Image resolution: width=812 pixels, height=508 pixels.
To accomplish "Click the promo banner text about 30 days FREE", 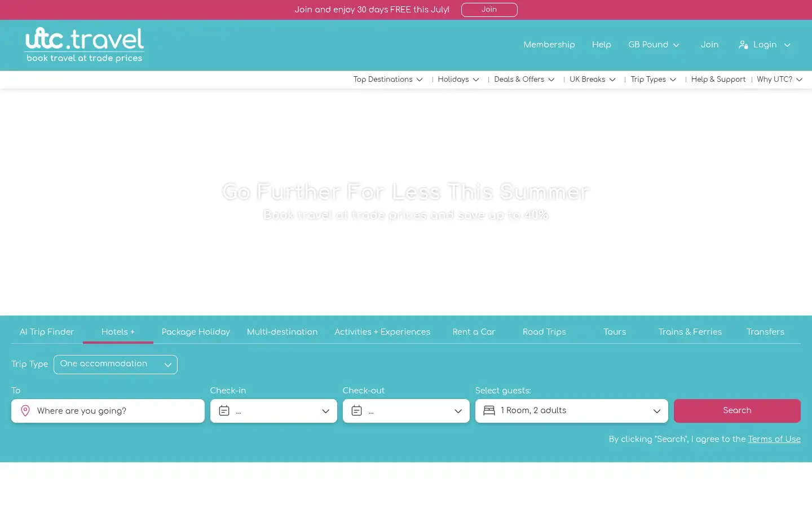I will coord(372,10).
